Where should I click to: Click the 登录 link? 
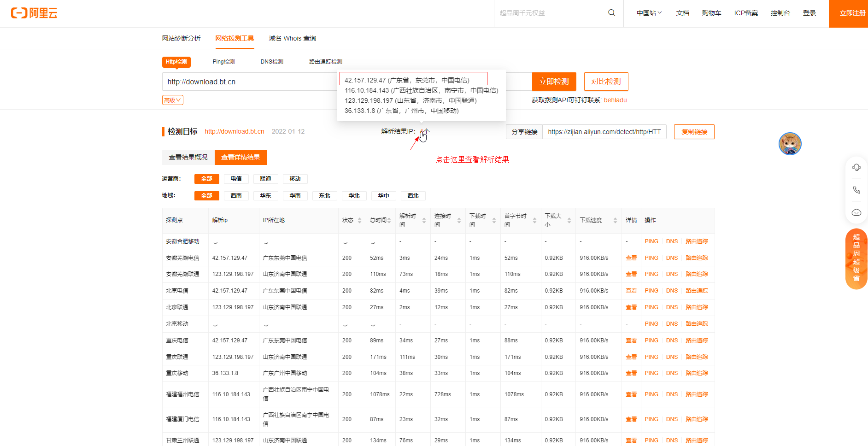click(x=809, y=13)
